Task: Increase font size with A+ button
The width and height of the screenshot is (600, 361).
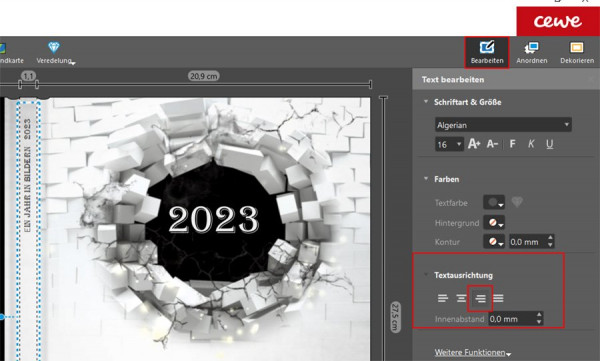Action: [x=474, y=144]
